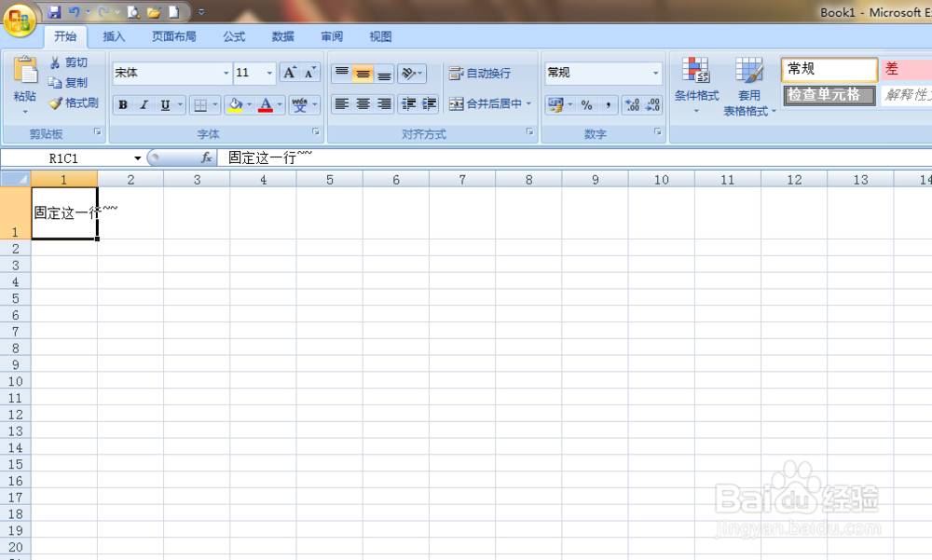This screenshot has width=932, height=560.
Task: Switch to the 视图 tab
Action: (x=380, y=37)
